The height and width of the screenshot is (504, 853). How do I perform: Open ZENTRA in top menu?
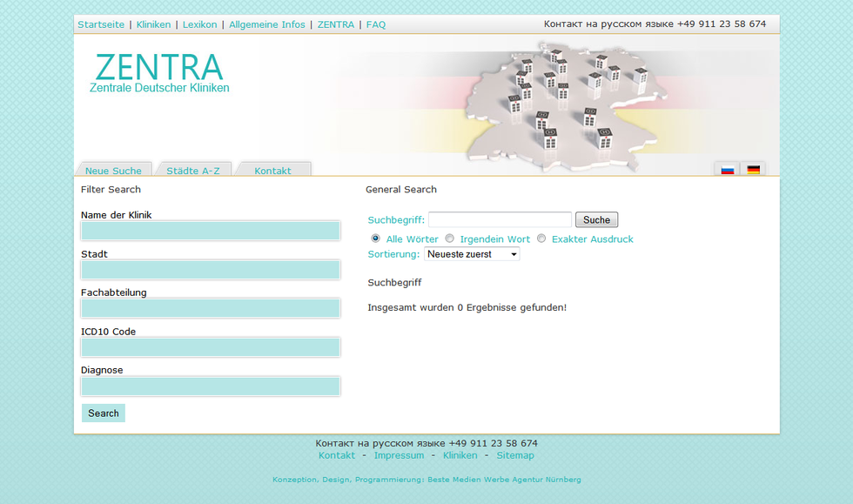pos(336,24)
